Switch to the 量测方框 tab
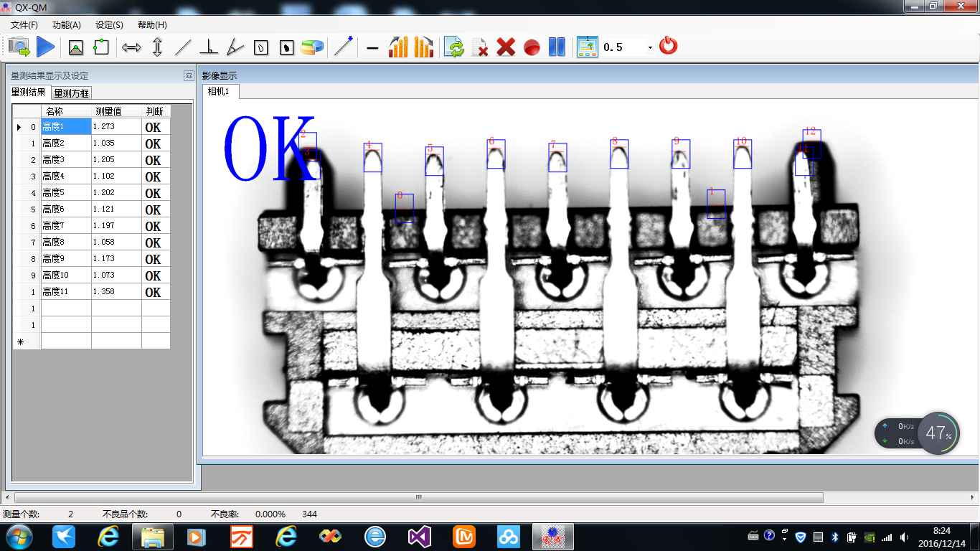This screenshot has height=551, width=980. 71,93
